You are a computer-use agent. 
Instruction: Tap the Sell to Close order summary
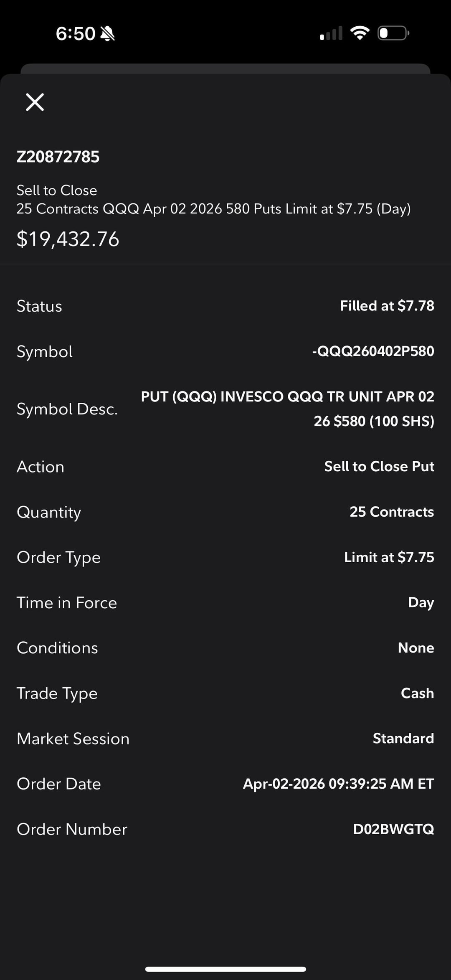tap(213, 200)
